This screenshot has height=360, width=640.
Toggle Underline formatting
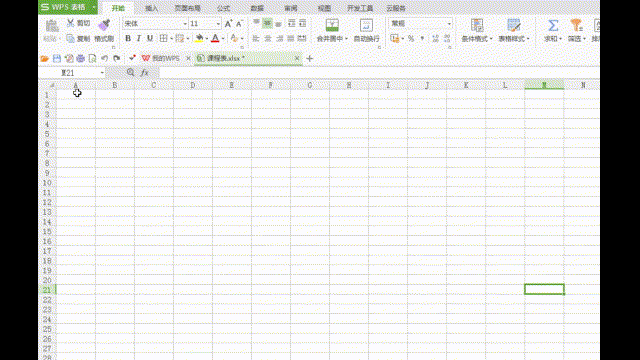(x=150, y=38)
